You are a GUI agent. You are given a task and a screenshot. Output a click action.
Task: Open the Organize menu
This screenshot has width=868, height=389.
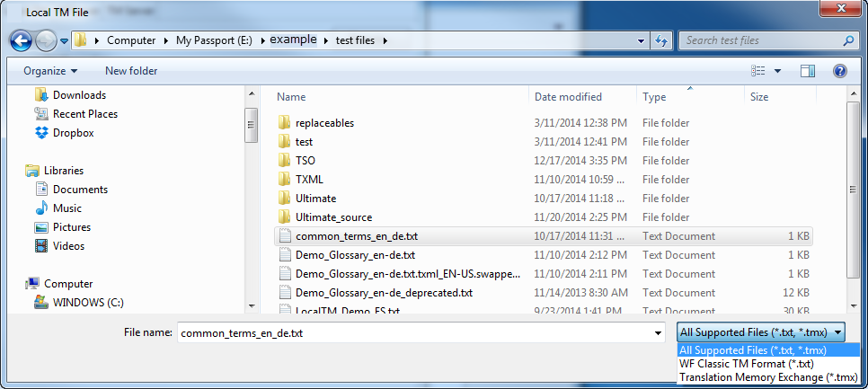click(x=50, y=71)
